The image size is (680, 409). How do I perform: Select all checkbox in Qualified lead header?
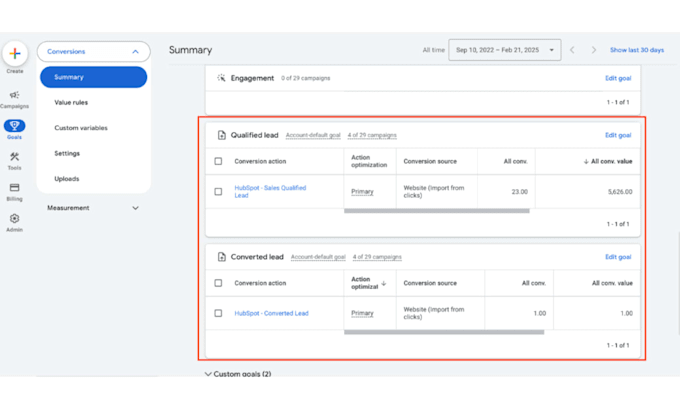[218, 161]
